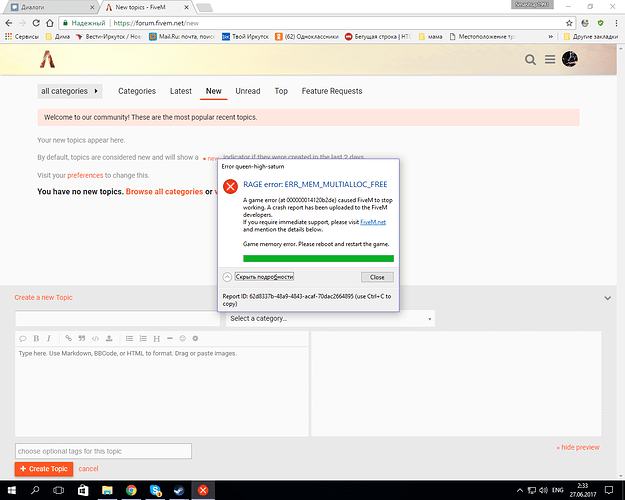Screen dimensions: 625x500
Task: Bookmark this page with the star
Action: click(569, 23)
